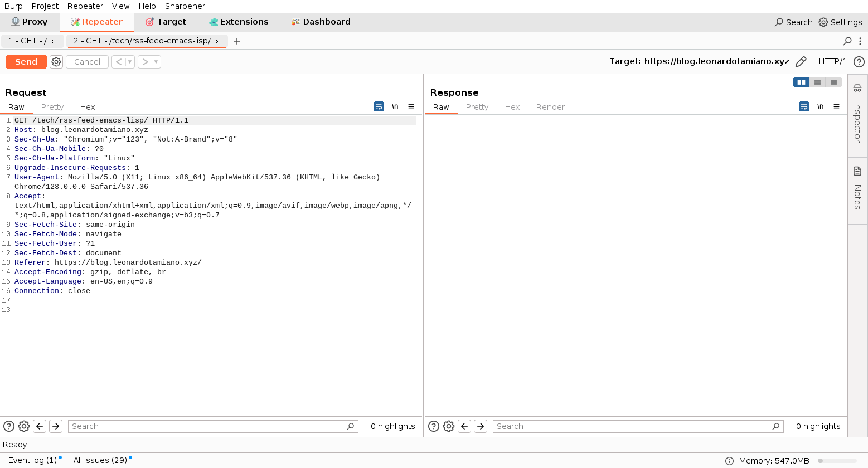Open Request search help icon
This screenshot has width=868, height=468.
pos(9,426)
